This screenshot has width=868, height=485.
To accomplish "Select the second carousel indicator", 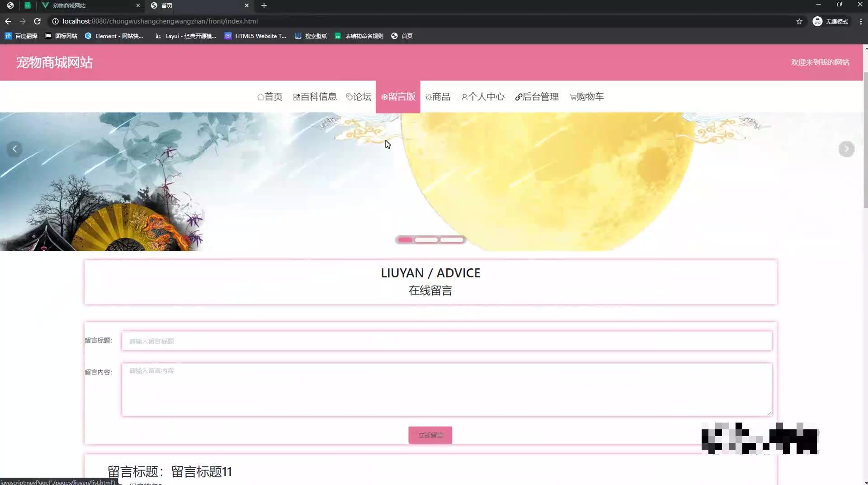I will click(426, 240).
